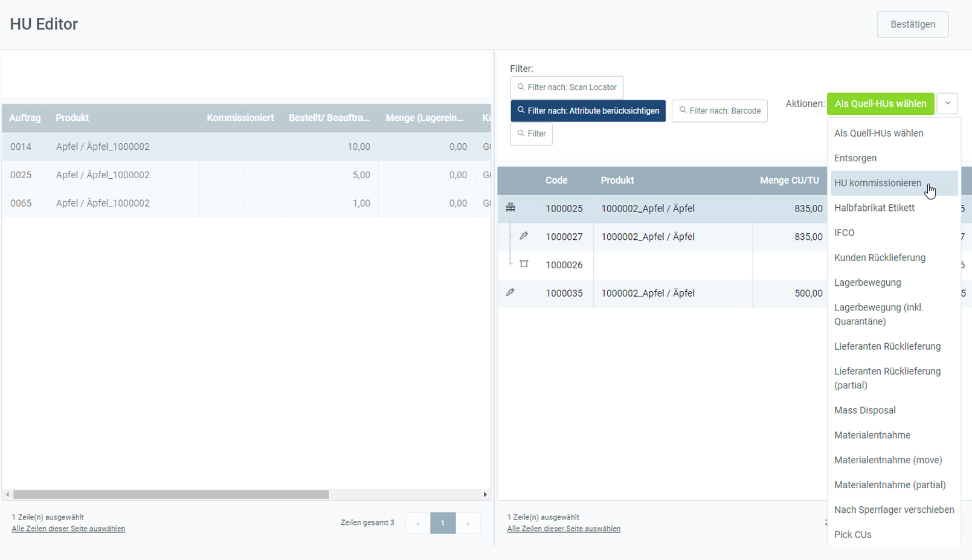Viewport: 972px width, 560px height.
Task: Toggle Kommissioniert checkbox for order 0014
Action: tap(240, 146)
